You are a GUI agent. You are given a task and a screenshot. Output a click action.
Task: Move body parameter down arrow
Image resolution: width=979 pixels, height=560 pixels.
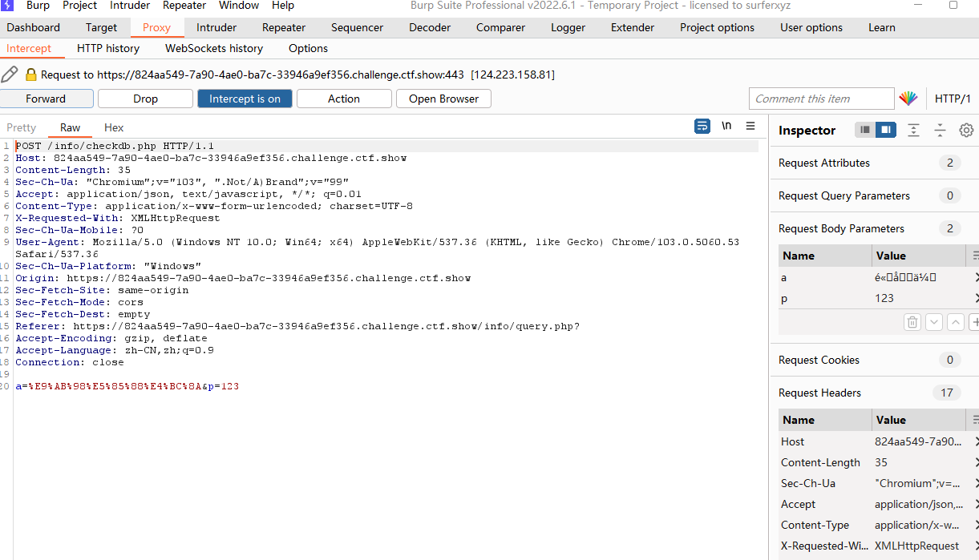934,322
